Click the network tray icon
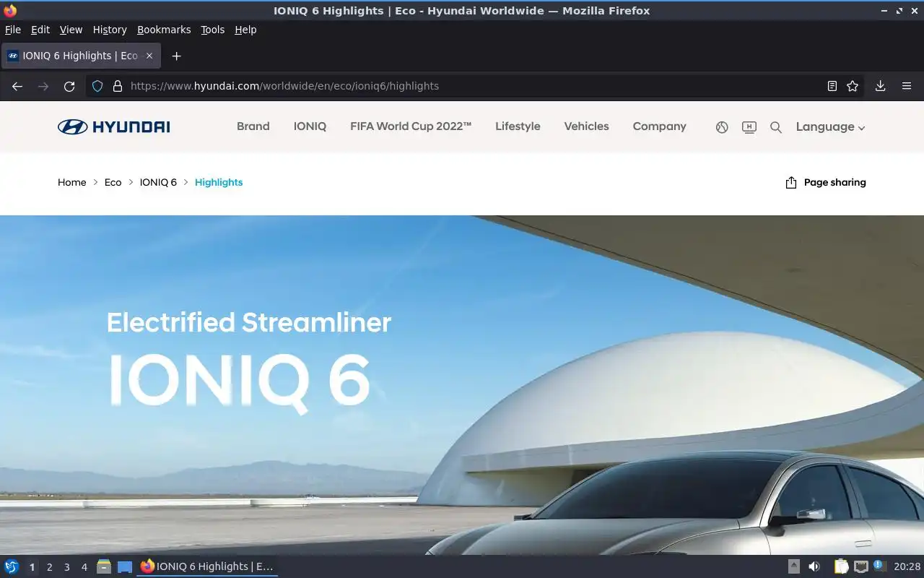Image resolution: width=924 pixels, height=578 pixels. (x=860, y=567)
